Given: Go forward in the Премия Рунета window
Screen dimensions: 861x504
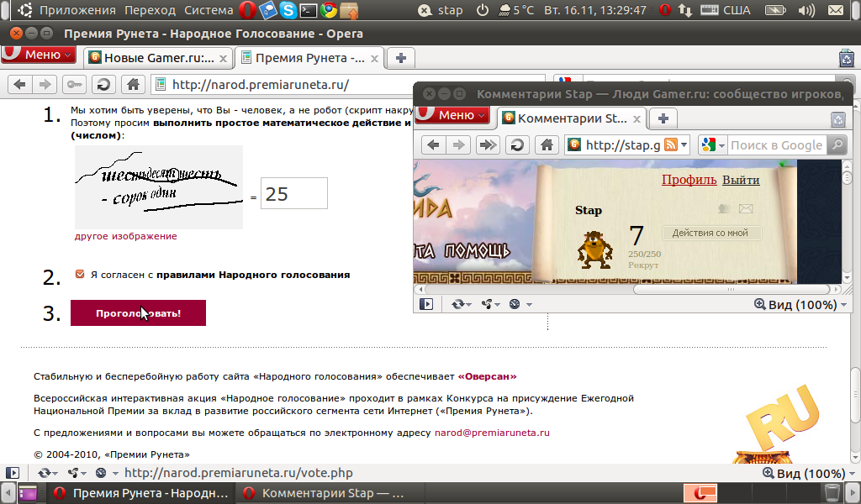Looking at the screenshot, I should (x=45, y=85).
